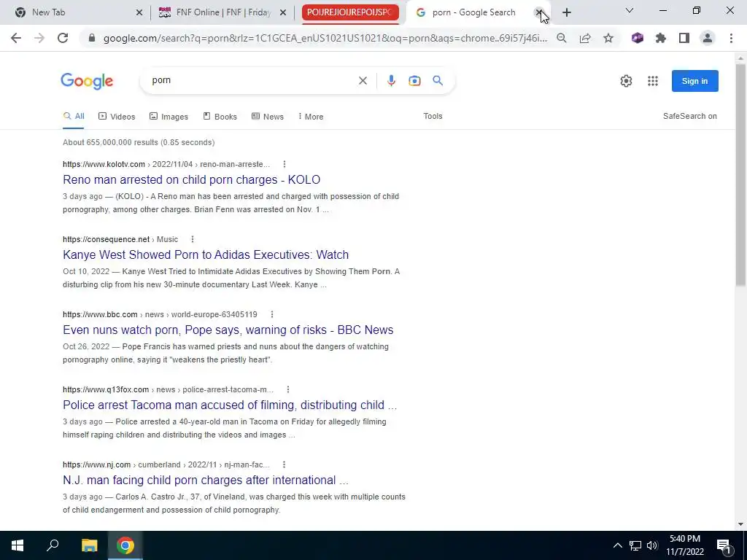Screen dimensions: 747x560
Task: Click into the Google search field
Action: (252, 80)
